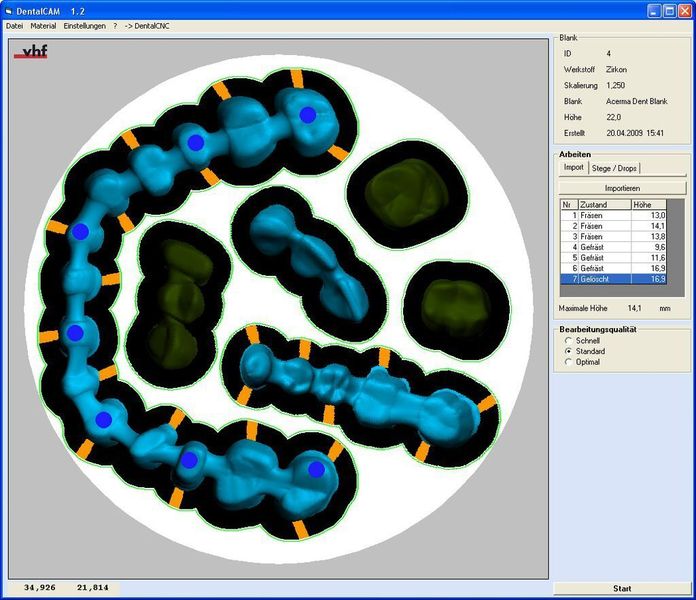Click the blue drop marker at bottom end of arch
This screenshot has height=600, width=696.
tap(316, 470)
